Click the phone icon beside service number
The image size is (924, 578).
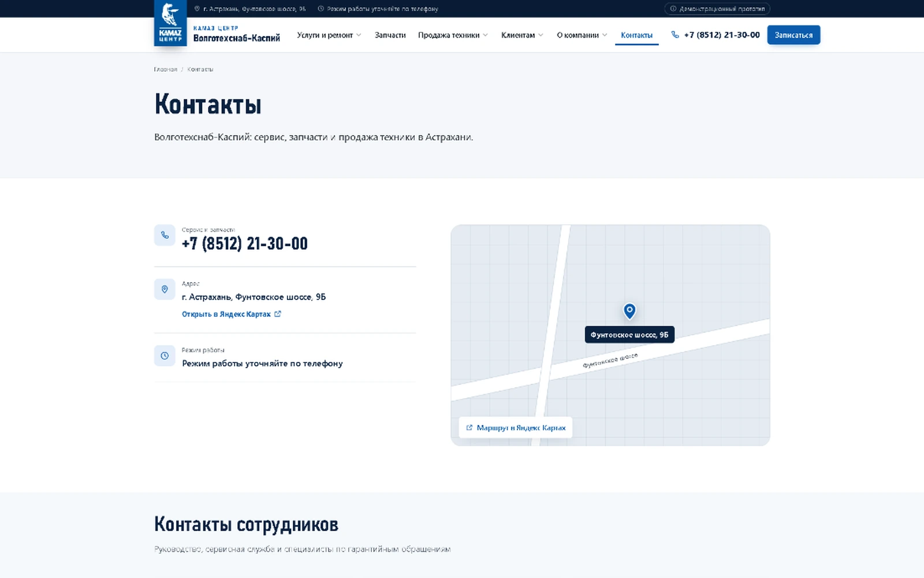coord(165,235)
